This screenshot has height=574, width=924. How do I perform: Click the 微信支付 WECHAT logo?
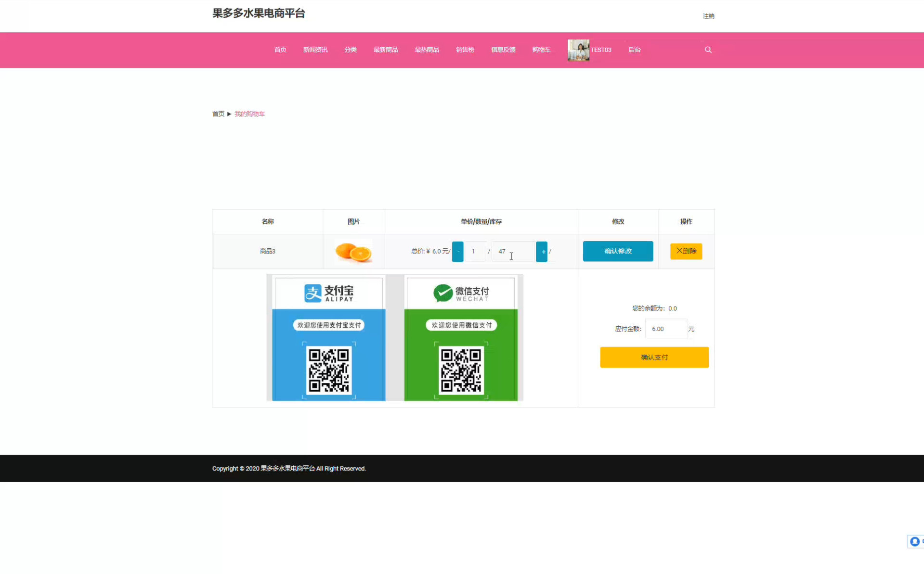(461, 293)
